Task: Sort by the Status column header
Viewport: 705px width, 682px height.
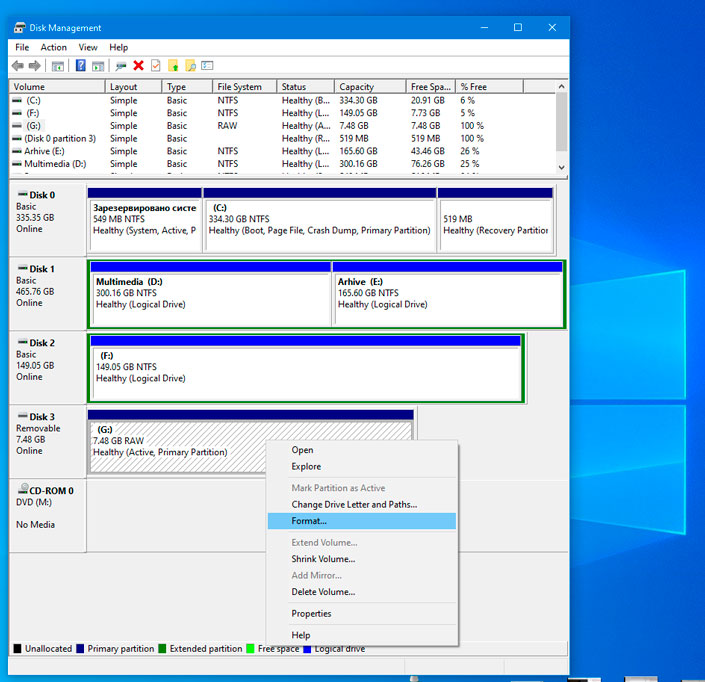Action: (305, 87)
